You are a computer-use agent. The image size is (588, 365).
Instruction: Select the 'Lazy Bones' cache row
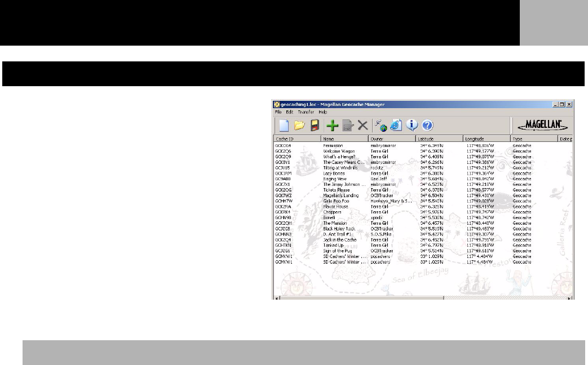(423, 173)
